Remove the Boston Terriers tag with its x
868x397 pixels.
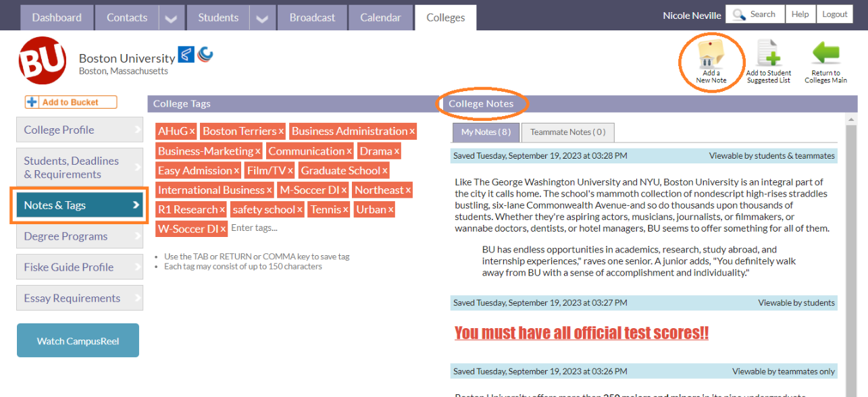tap(281, 132)
